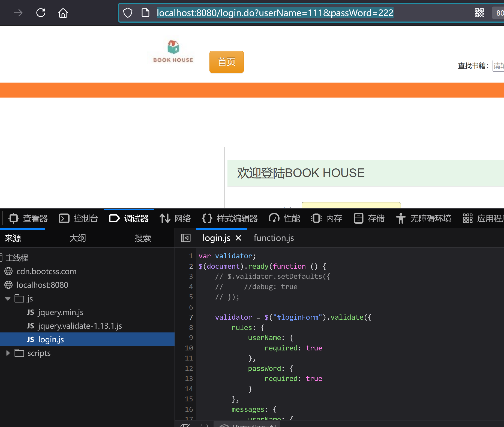Switch to the function.js editor tab
The height and width of the screenshot is (427, 504).
[274, 238]
